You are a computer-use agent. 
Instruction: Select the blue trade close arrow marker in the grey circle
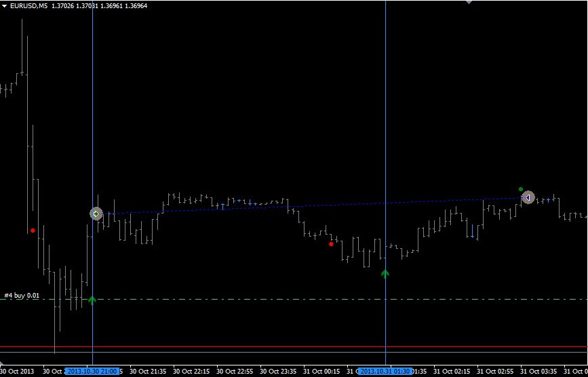528,197
